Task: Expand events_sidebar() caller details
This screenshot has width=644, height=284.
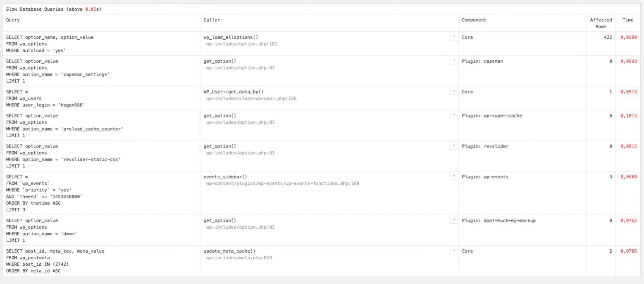Action: pos(453,177)
